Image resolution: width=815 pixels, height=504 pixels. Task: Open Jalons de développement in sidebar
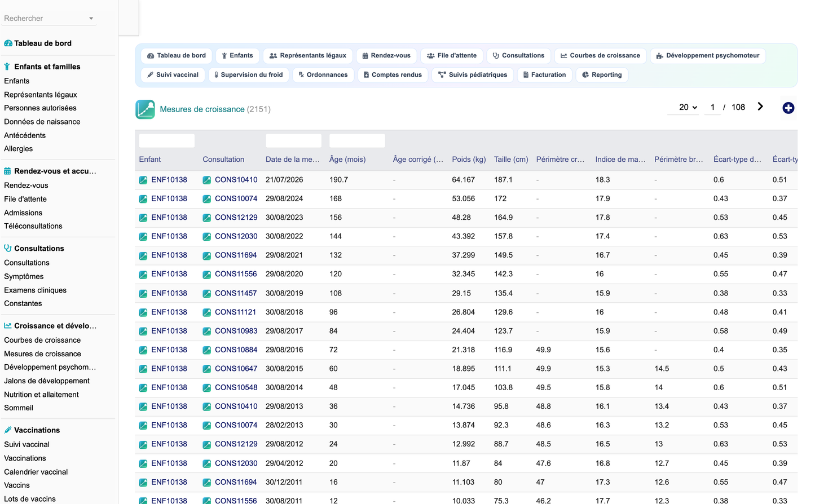47,381
